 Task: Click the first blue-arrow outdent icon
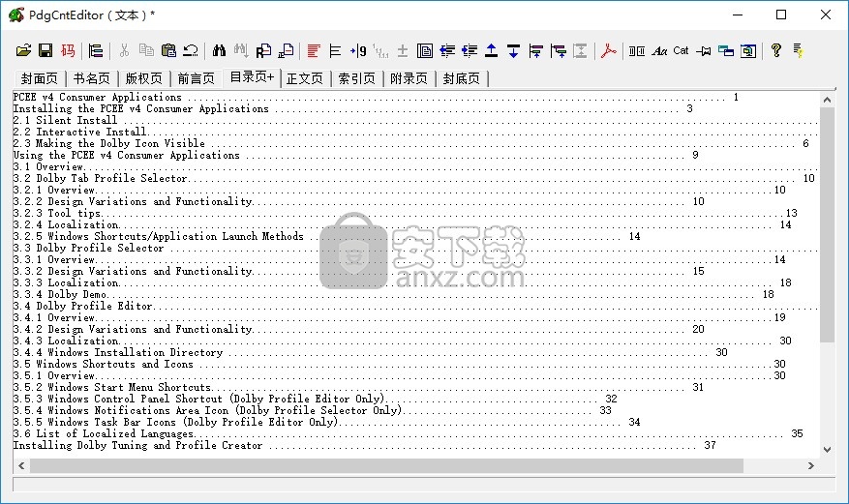(447, 51)
